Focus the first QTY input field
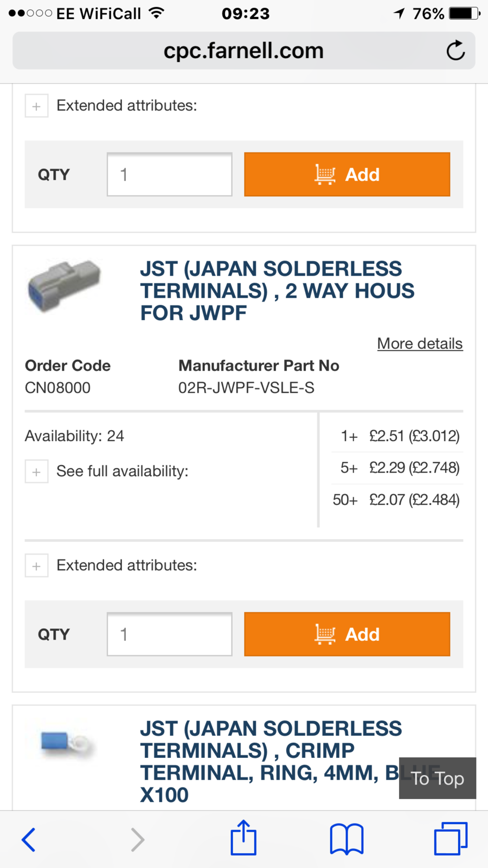Screen dimensions: 488x868 pos(170,174)
